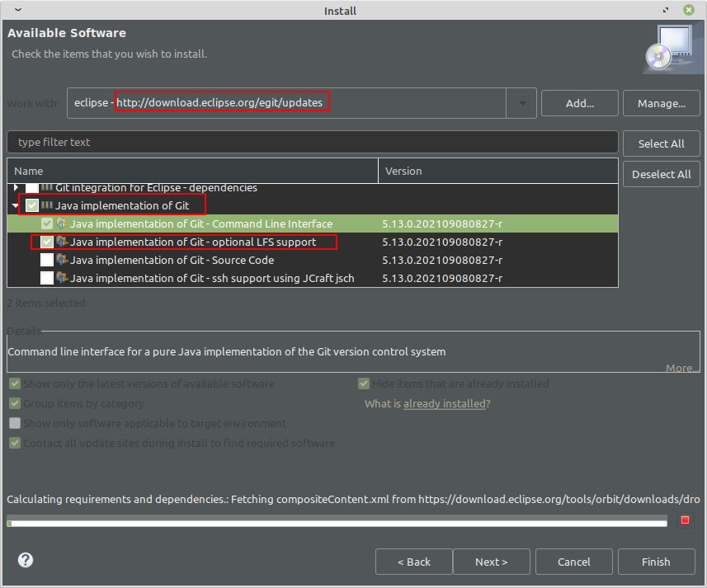Open the window menu chevron in the title bar
Screen dimensions: 707x588
[x=18, y=9]
